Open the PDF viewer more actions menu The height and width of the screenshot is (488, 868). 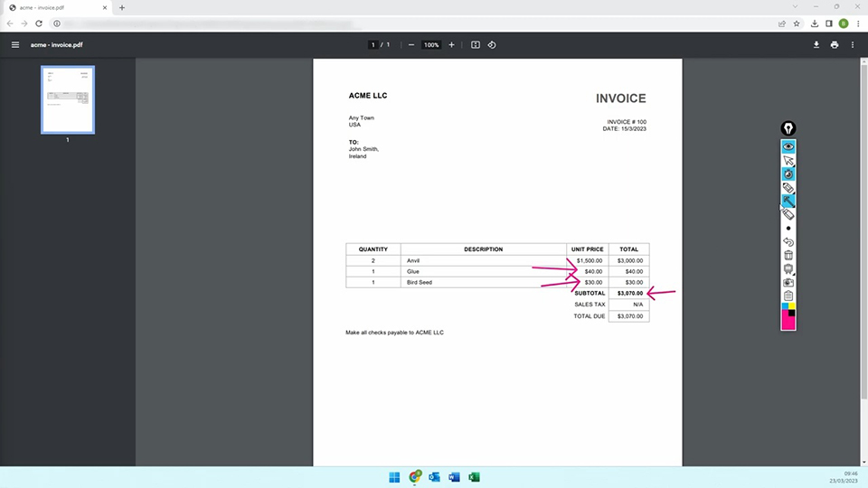[853, 45]
